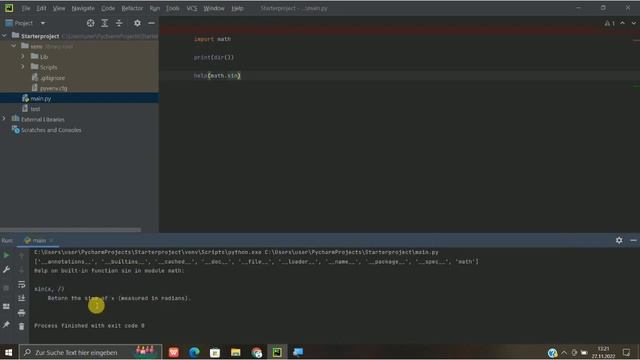640x360 pixels.
Task: Open the Project panel gear options
Action: pyautogui.click(x=137, y=23)
